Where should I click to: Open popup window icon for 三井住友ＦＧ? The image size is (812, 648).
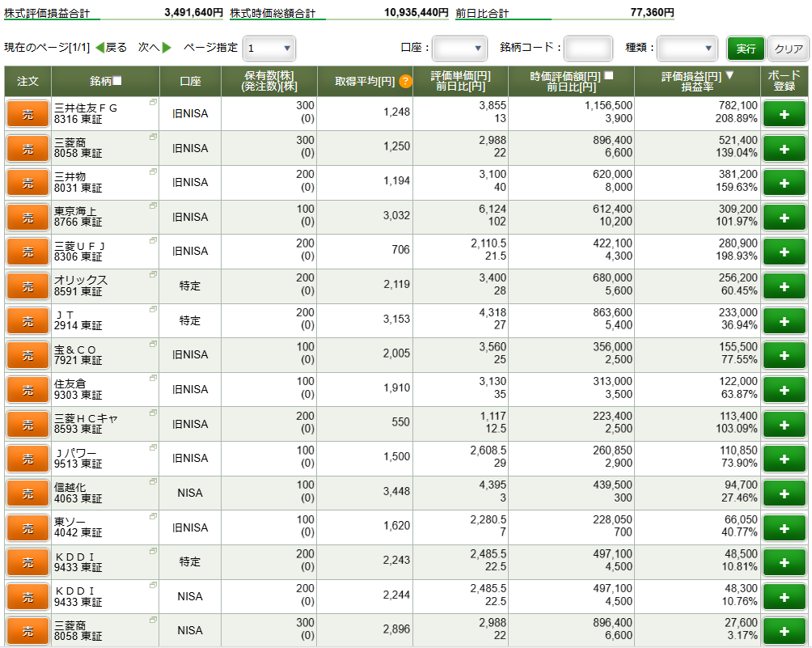pos(153,102)
